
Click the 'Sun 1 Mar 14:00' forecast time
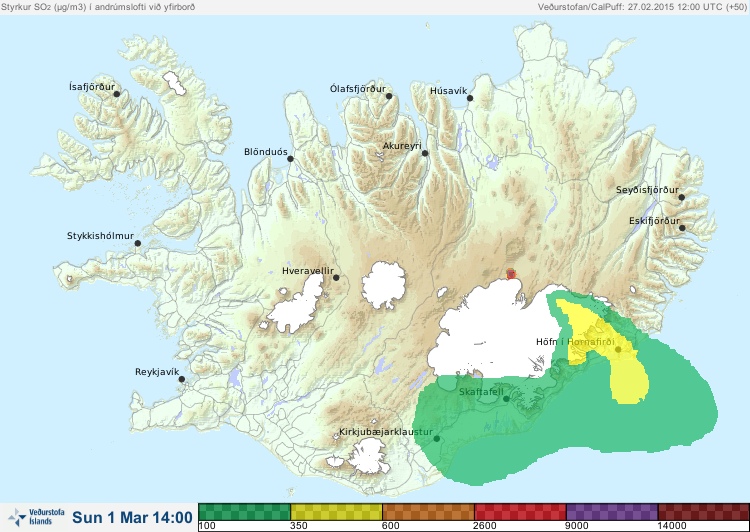click(x=132, y=518)
